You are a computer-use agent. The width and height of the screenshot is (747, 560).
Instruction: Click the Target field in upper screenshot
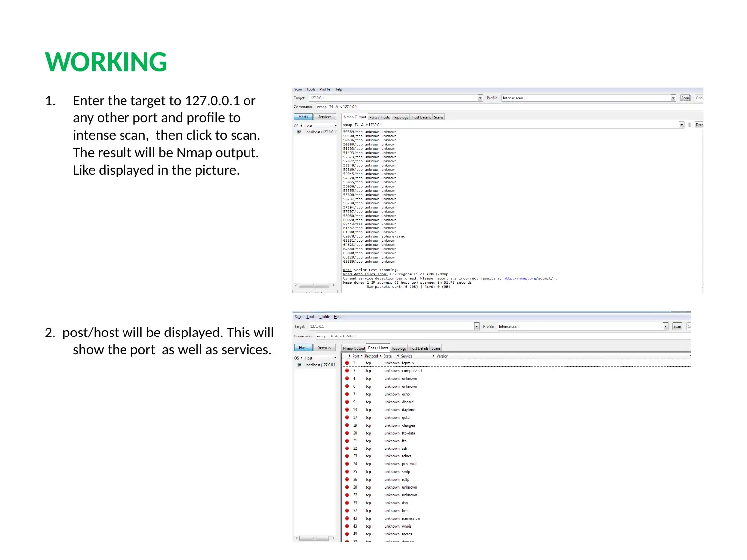[x=393, y=98]
